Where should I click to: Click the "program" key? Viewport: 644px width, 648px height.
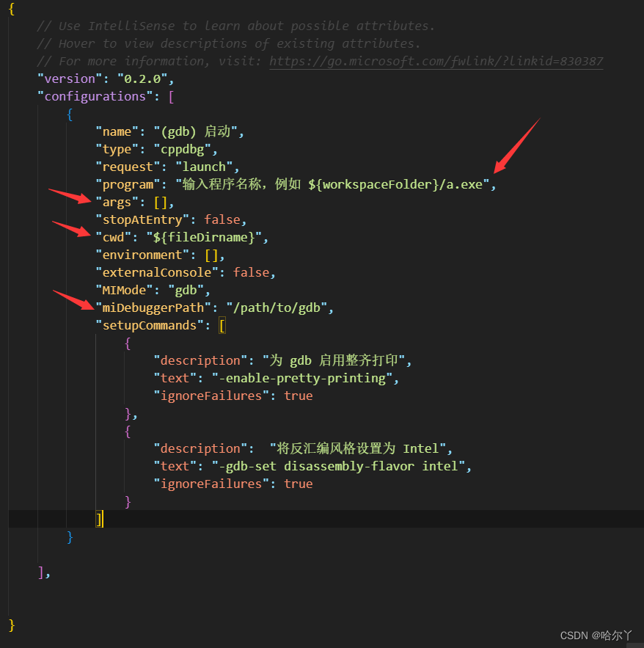(x=128, y=185)
